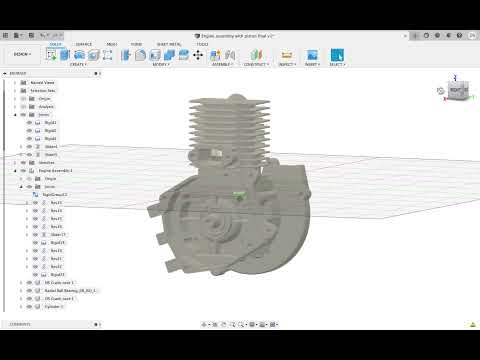Toggle visibility eye of Slider4 joint
Image resolution: width=480 pixels, height=360 pixels.
pos(29,147)
